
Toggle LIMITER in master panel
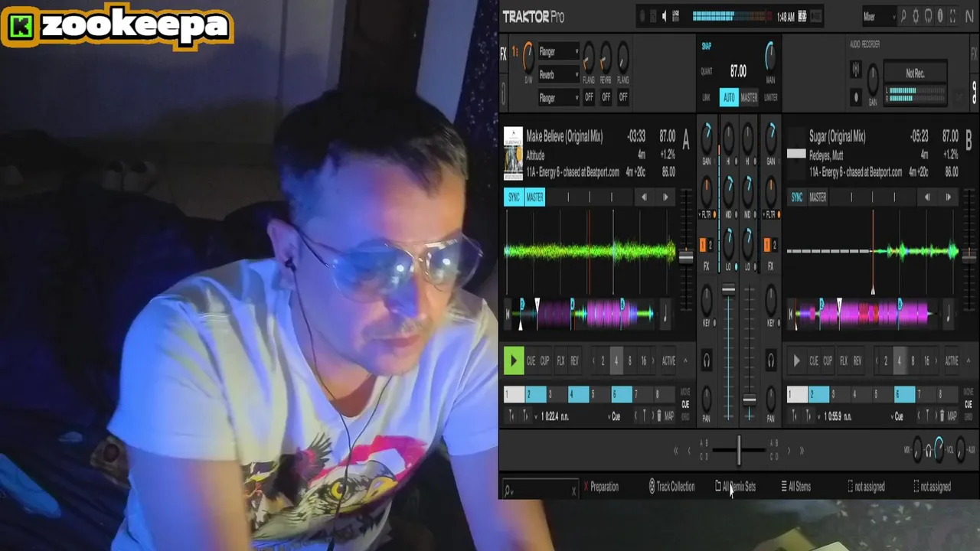(771, 97)
